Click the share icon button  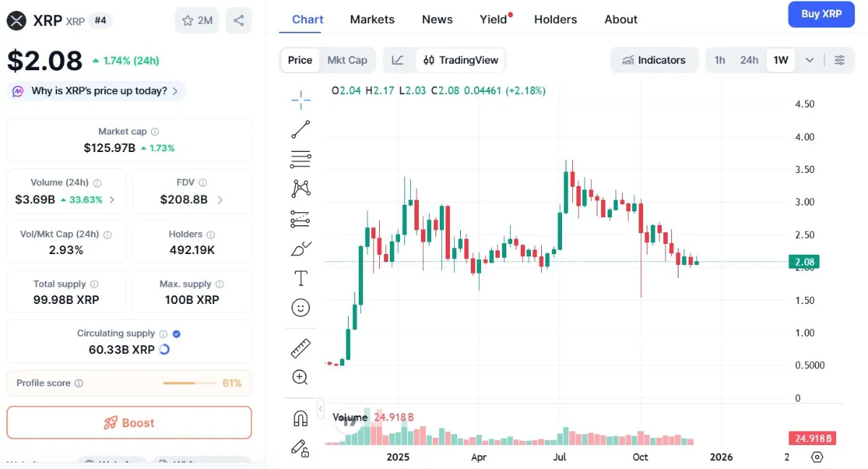coord(239,20)
